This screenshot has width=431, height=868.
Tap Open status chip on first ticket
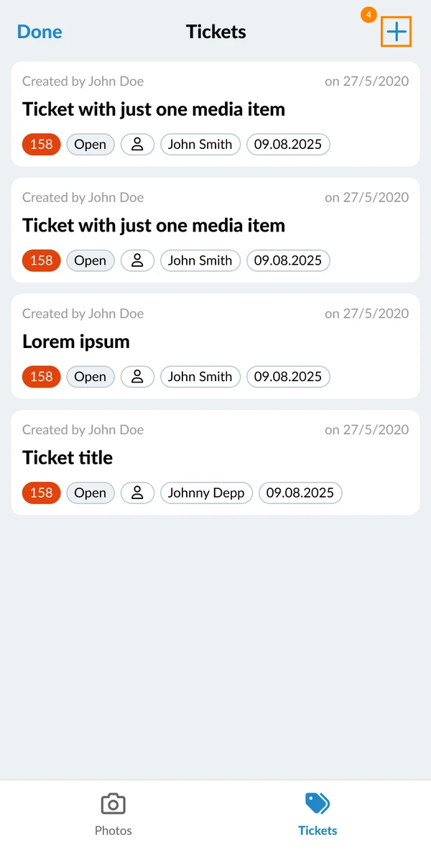pyautogui.click(x=91, y=145)
